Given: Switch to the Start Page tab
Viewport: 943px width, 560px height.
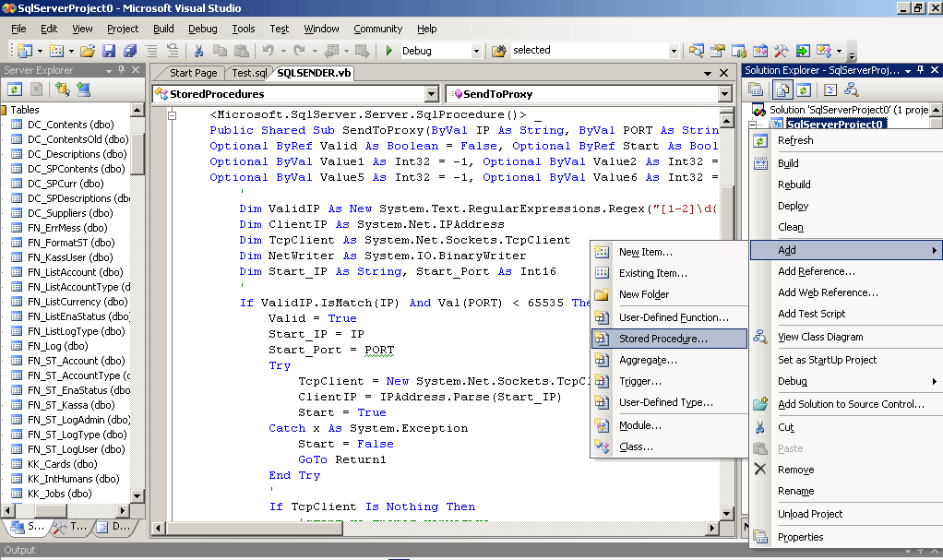Looking at the screenshot, I should click(193, 73).
